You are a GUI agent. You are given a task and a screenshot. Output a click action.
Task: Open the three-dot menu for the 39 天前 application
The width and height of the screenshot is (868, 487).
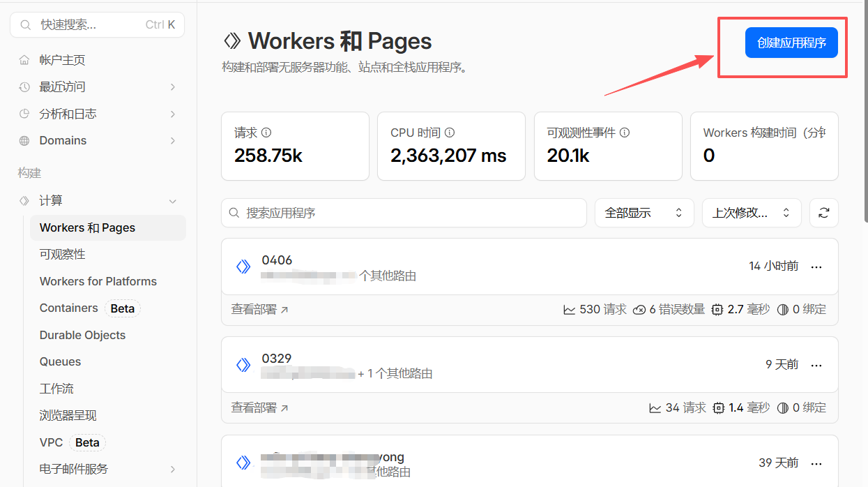(x=816, y=463)
